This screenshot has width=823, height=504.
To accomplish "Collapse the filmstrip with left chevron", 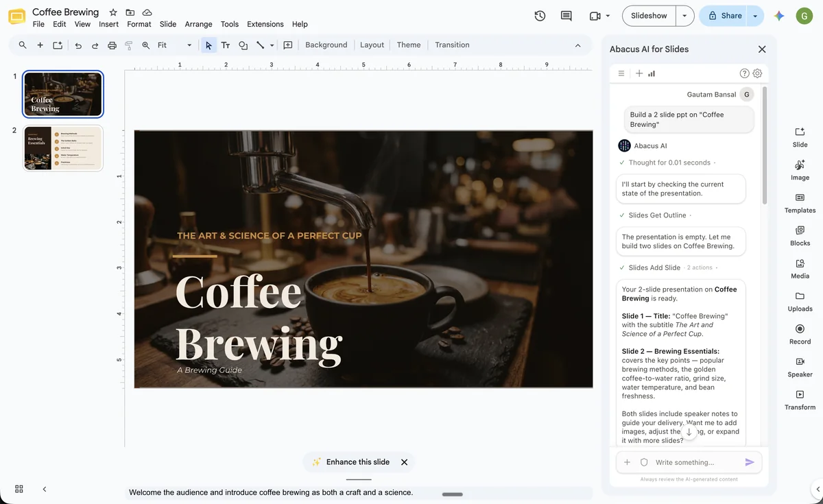I will coord(45,489).
